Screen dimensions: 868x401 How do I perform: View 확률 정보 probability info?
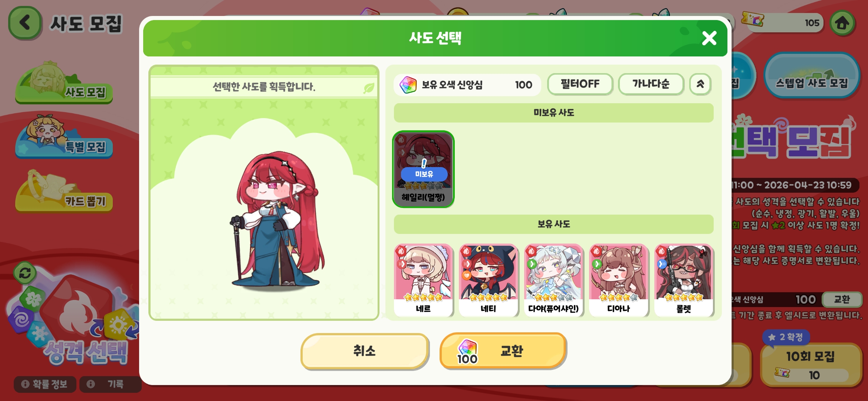(x=45, y=384)
